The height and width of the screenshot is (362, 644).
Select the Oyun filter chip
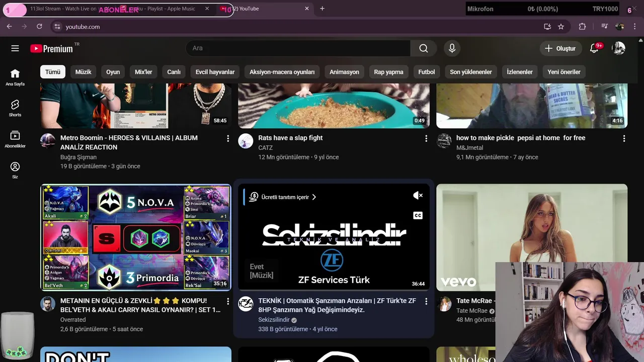click(113, 72)
